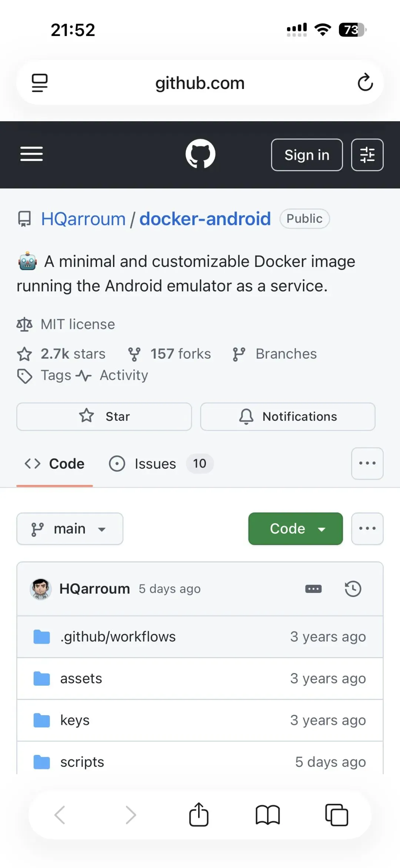
Task: Open the .github/workflows folder
Action: click(x=118, y=637)
